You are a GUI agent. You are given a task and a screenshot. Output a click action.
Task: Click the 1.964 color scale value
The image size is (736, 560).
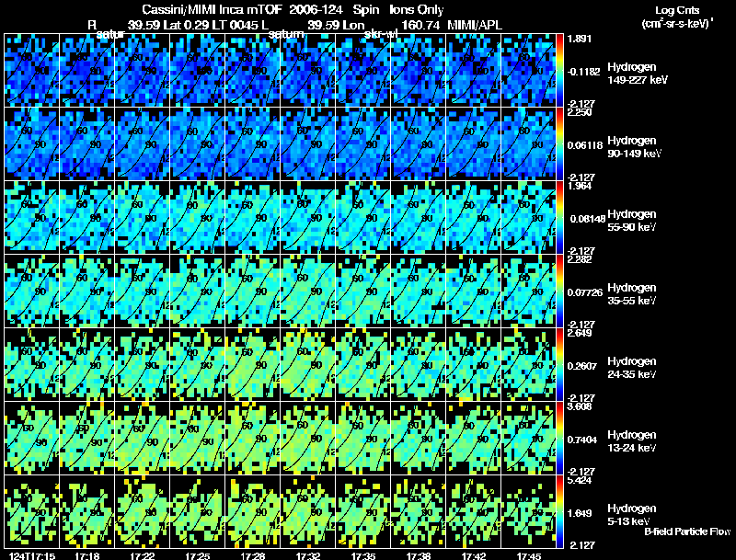580,186
